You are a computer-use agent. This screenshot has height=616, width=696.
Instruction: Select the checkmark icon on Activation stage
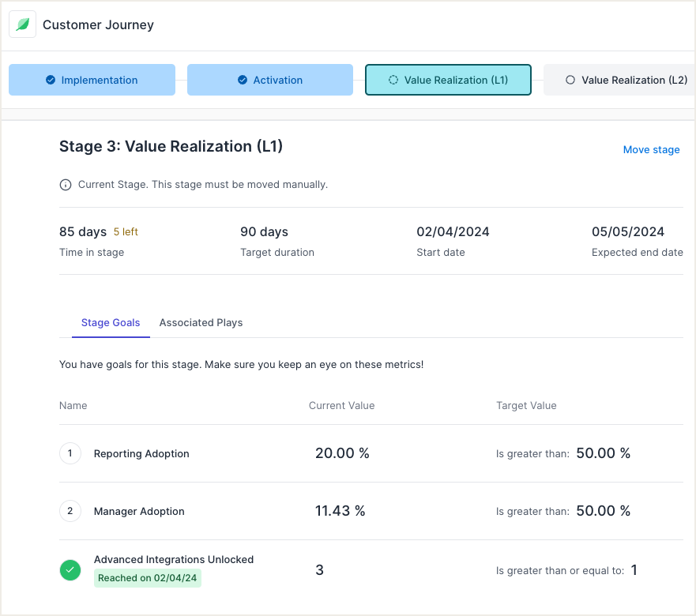pyautogui.click(x=241, y=80)
